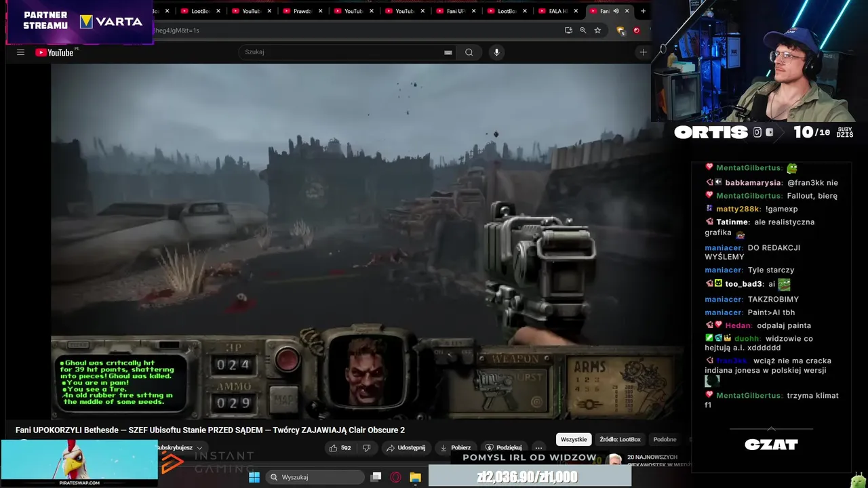Click the donation goal 'zł2,036.90/zł1,000' bar

pos(530,476)
